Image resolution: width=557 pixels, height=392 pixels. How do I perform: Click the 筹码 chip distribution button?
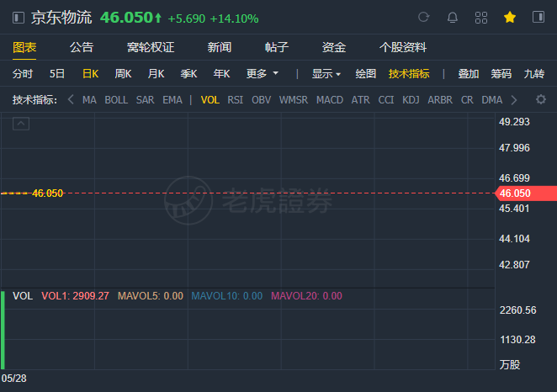[501, 74]
